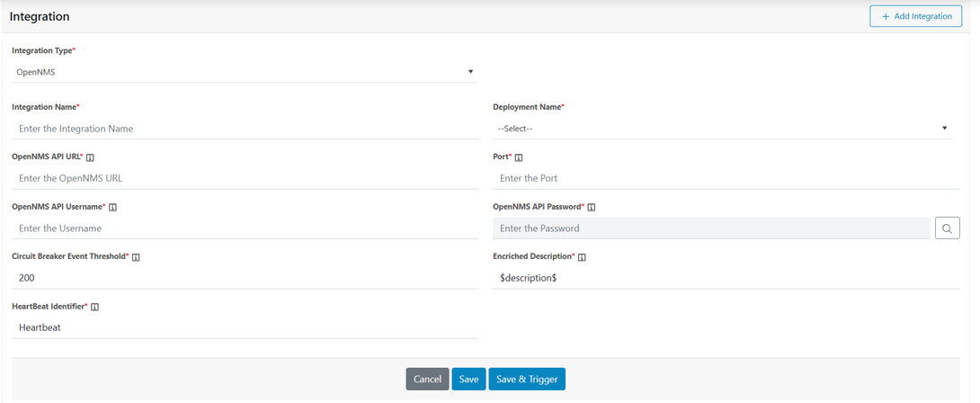Click info icon beside OpenNMS API Password
Viewport: 980px width, 403px height.
(591, 207)
